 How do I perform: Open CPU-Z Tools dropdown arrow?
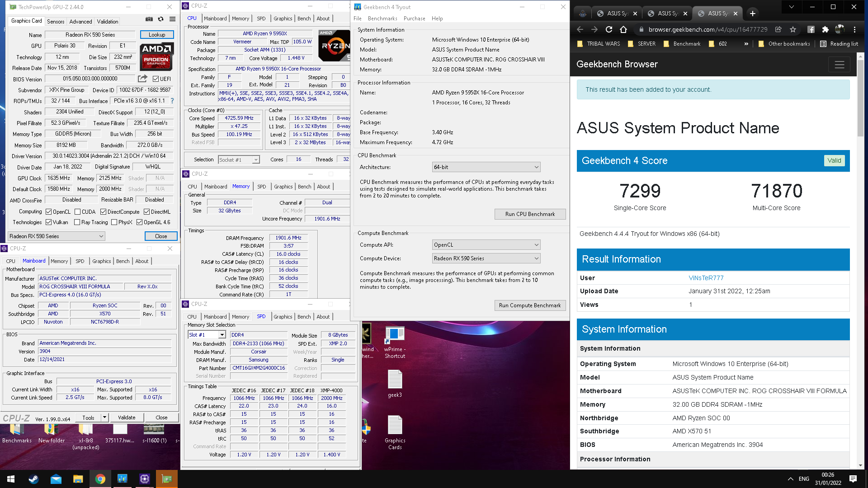104,418
